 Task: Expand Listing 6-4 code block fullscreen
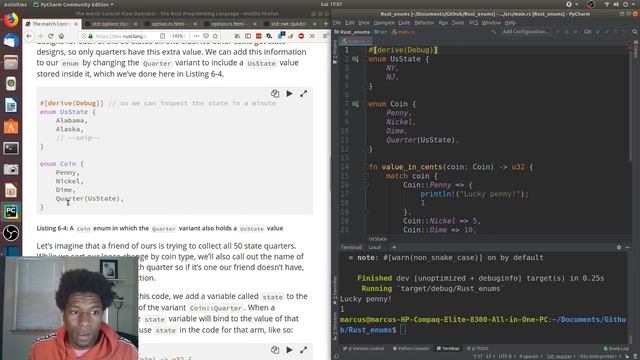[x=304, y=93]
